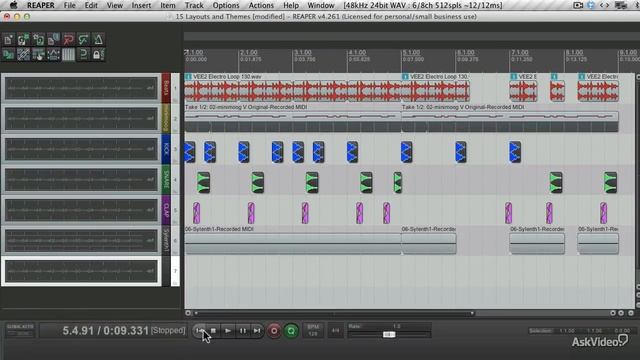Click the Redo toolbar icon
The image size is (640, 360).
(x=83, y=40)
